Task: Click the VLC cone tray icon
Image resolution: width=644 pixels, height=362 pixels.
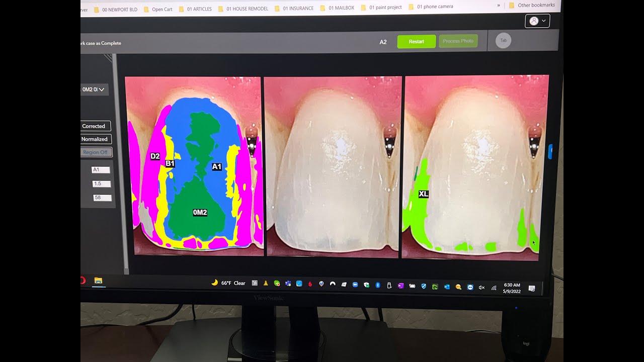Action: [266, 284]
